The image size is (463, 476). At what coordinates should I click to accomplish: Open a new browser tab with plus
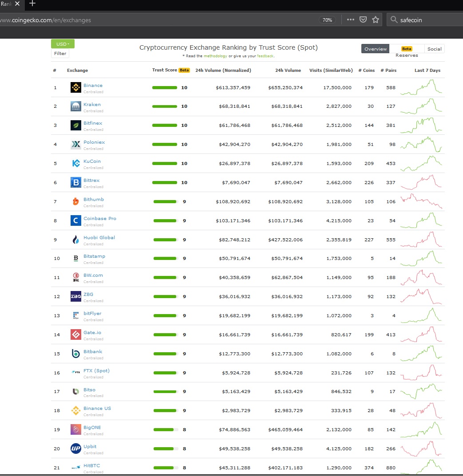(x=32, y=4)
